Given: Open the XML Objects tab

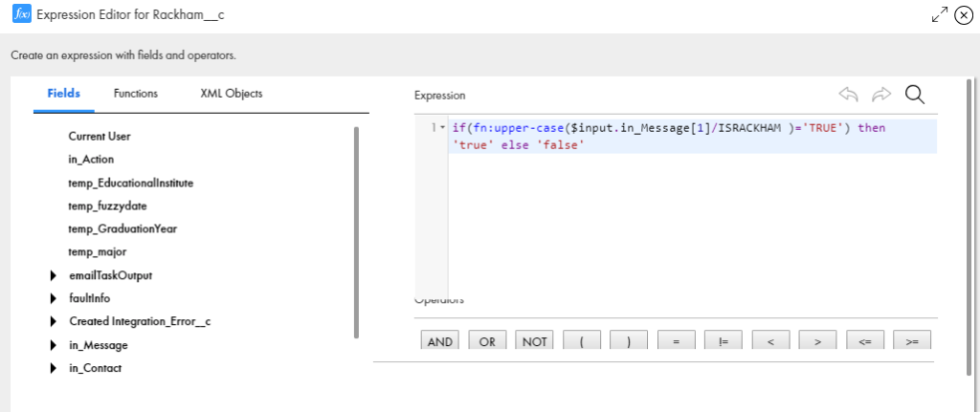Looking at the screenshot, I should pyautogui.click(x=231, y=94).
